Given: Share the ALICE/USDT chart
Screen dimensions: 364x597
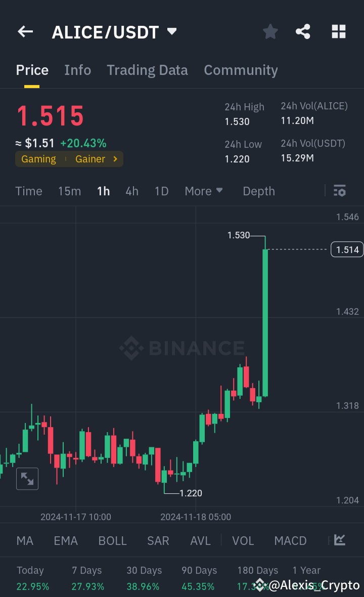Looking at the screenshot, I should [x=303, y=31].
